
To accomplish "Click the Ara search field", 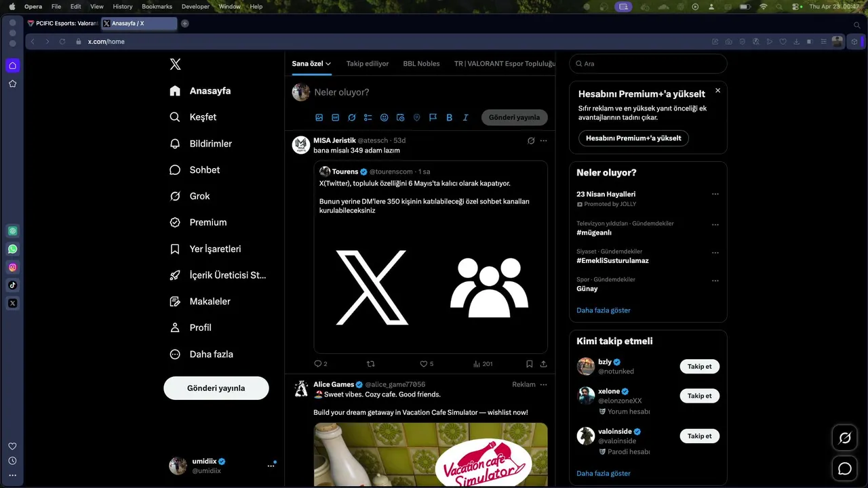I will pyautogui.click(x=648, y=64).
